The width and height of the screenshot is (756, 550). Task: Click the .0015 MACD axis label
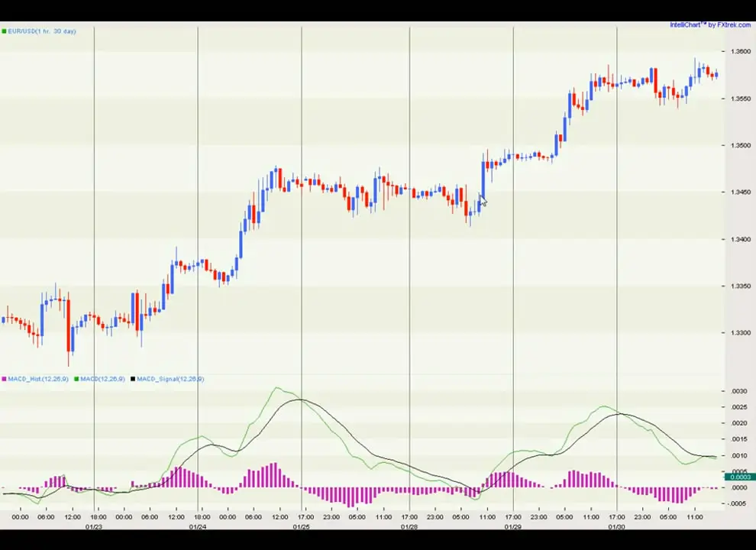click(740, 439)
